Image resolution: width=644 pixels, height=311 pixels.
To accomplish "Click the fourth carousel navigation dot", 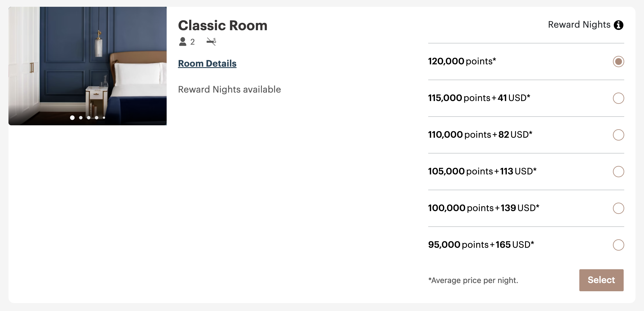I will [97, 118].
